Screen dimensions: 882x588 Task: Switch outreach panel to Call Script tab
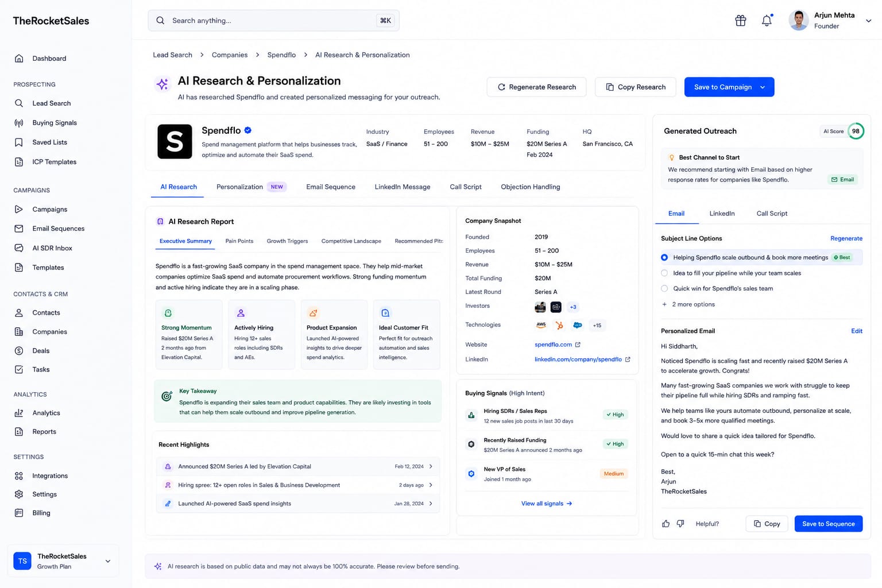click(x=772, y=214)
